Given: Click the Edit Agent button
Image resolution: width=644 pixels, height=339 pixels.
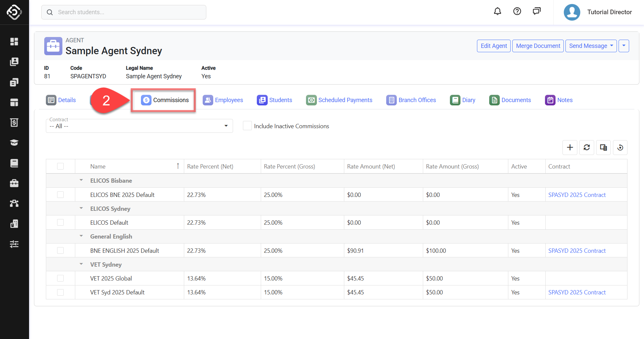Looking at the screenshot, I should (493, 46).
